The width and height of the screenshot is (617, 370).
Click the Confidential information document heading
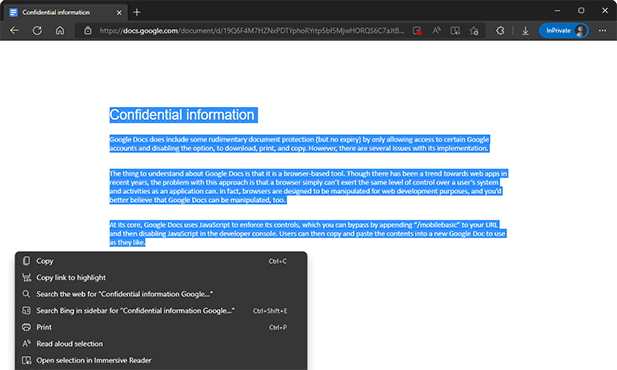182,115
